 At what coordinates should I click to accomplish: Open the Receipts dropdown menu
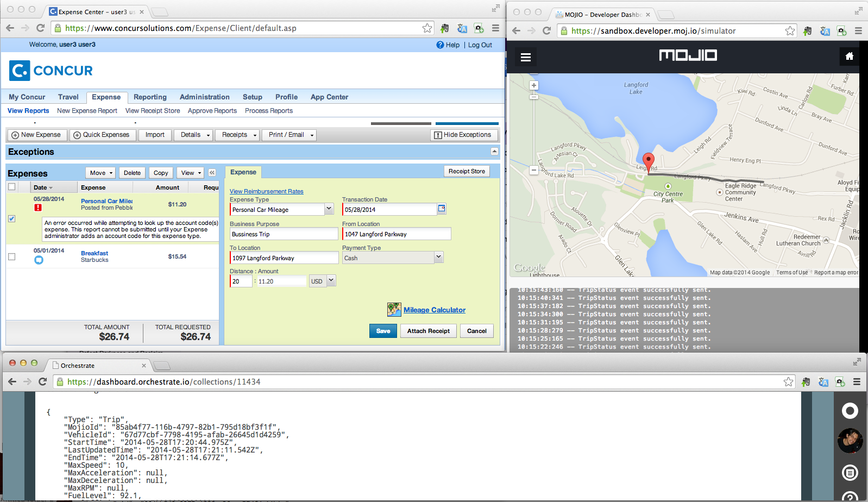pyautogui.click(x=237, y=135)
